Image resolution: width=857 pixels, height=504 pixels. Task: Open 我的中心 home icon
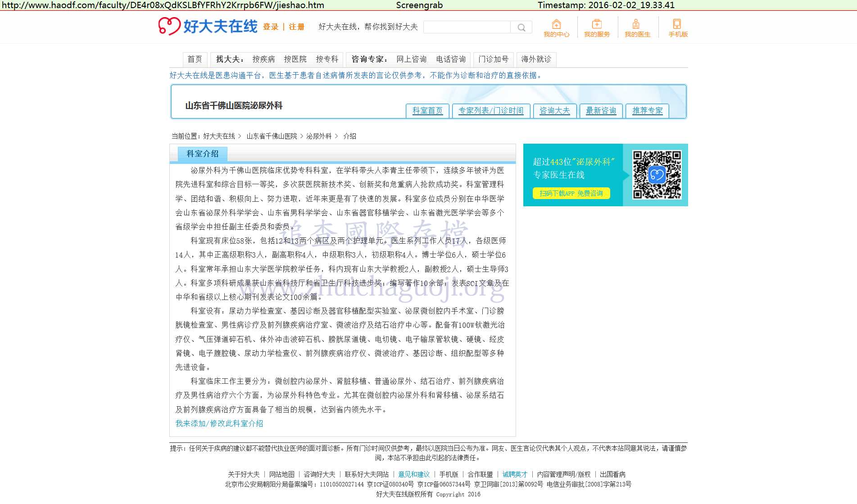(556, 24)
